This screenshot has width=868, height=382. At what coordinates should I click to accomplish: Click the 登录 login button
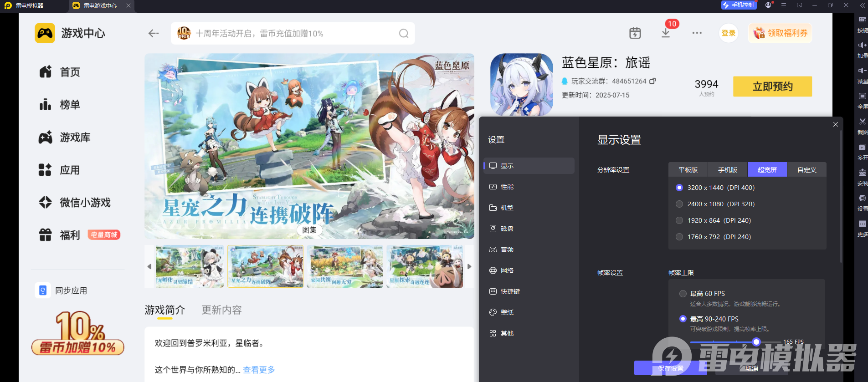(729, 33)
